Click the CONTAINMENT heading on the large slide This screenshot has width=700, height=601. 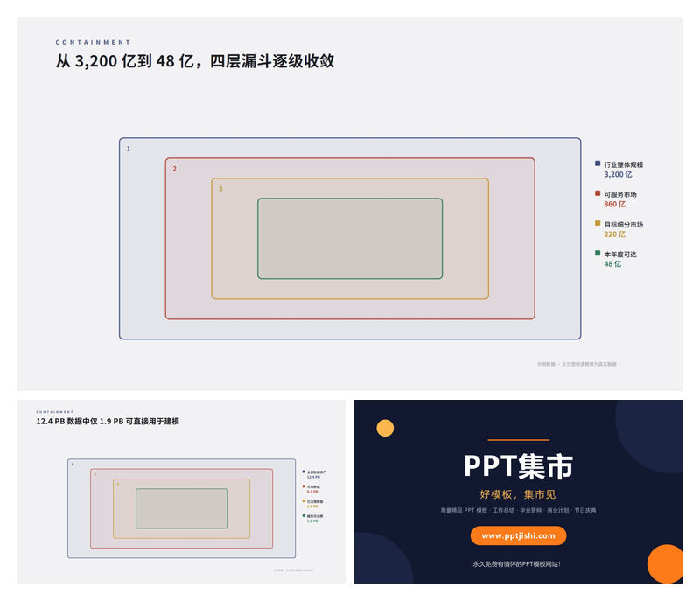pos(93,42)
